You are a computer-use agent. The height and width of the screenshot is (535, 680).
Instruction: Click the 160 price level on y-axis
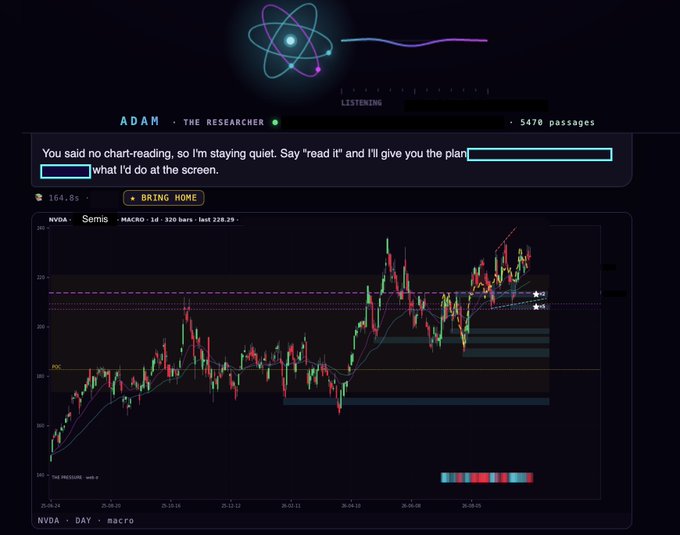coord(41,426)
